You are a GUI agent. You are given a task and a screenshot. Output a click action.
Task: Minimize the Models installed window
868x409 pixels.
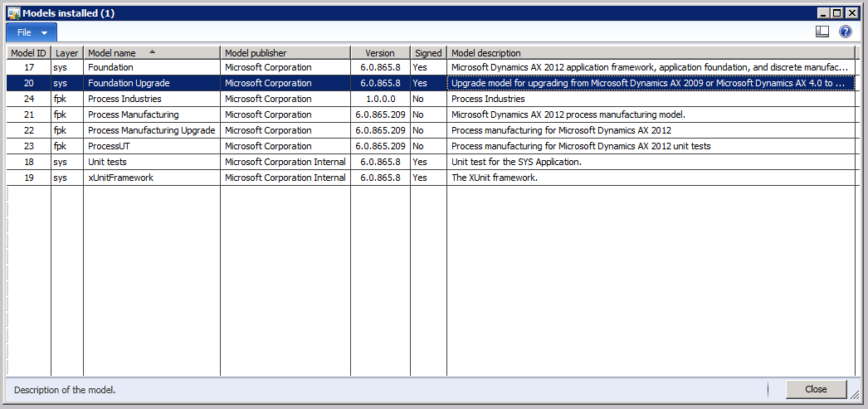tap(826, 13)
